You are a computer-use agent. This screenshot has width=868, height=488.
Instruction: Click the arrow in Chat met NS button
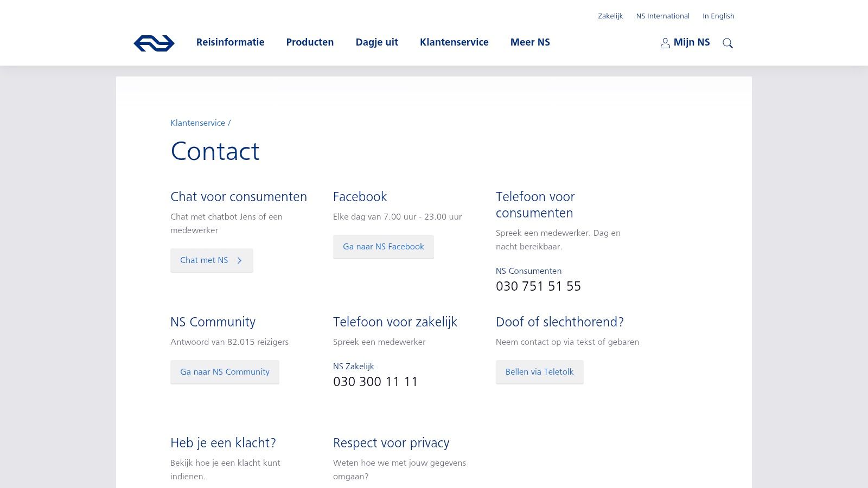[x=239, y=261]
